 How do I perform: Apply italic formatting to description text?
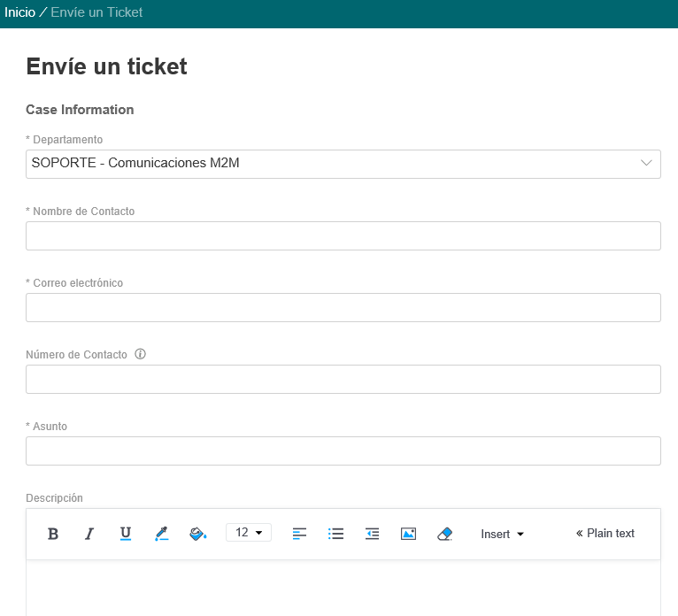coord(89,534)
